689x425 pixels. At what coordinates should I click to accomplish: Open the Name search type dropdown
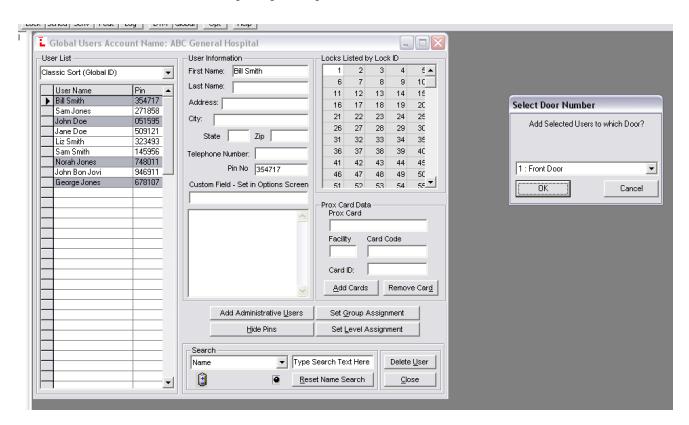pos(282,363)
